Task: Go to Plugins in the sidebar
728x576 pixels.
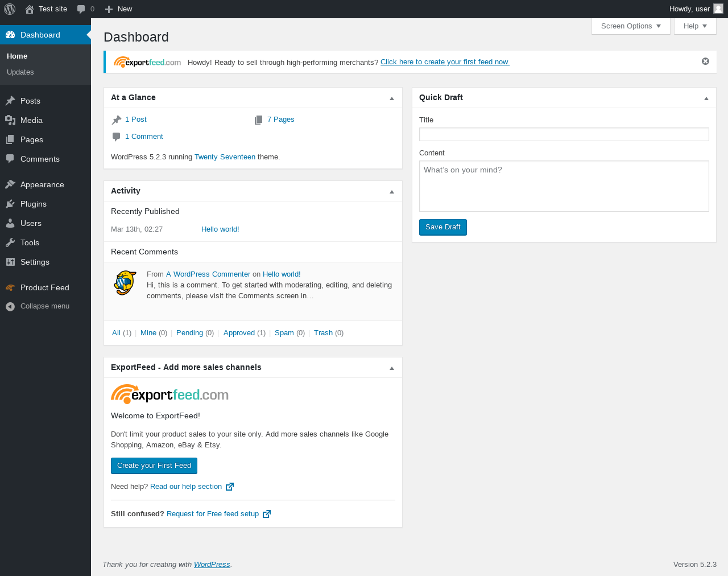Action: click(33, 204)
